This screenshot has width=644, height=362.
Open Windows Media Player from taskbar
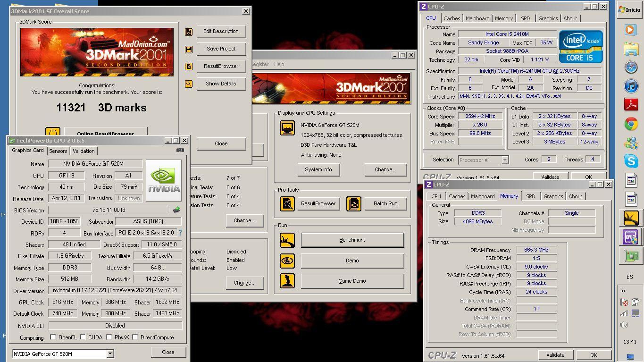tap(631, 30)
